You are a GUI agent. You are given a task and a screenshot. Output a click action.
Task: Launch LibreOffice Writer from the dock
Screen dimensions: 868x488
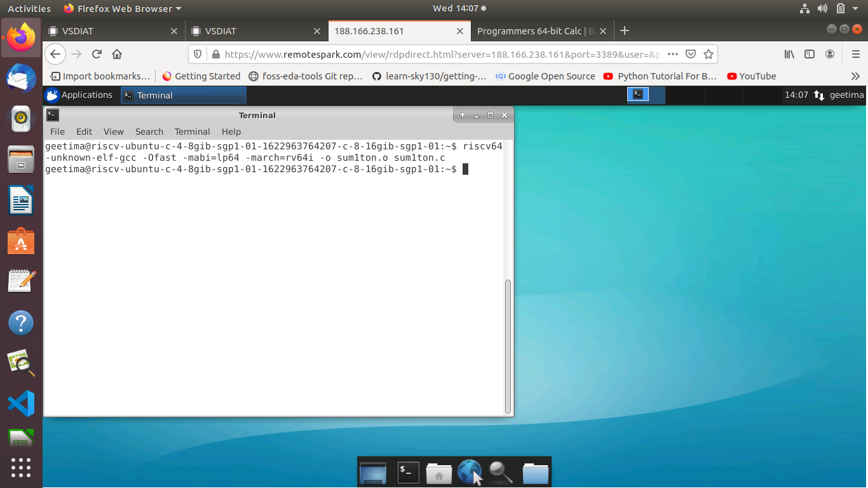21,200
